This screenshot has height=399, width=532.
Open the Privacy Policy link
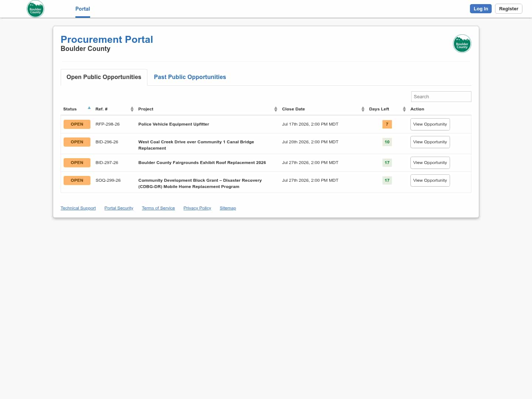[x=197, y=208]
